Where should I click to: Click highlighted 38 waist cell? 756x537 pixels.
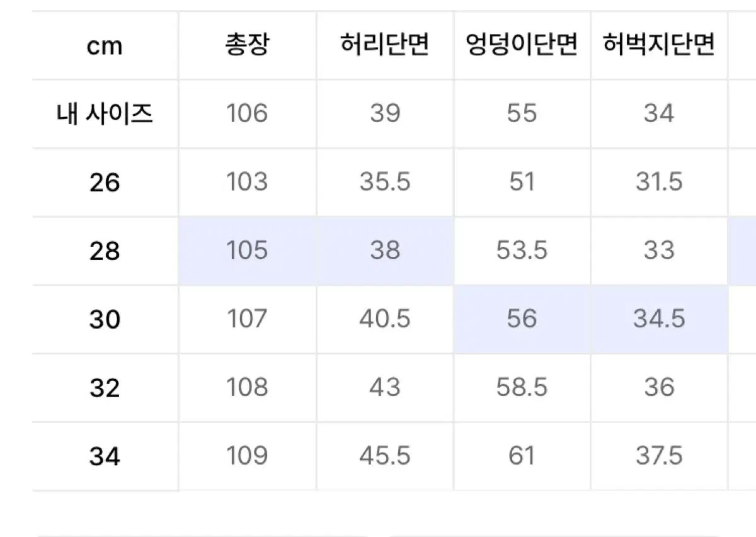pyautogui.click(x=385, y=251)
